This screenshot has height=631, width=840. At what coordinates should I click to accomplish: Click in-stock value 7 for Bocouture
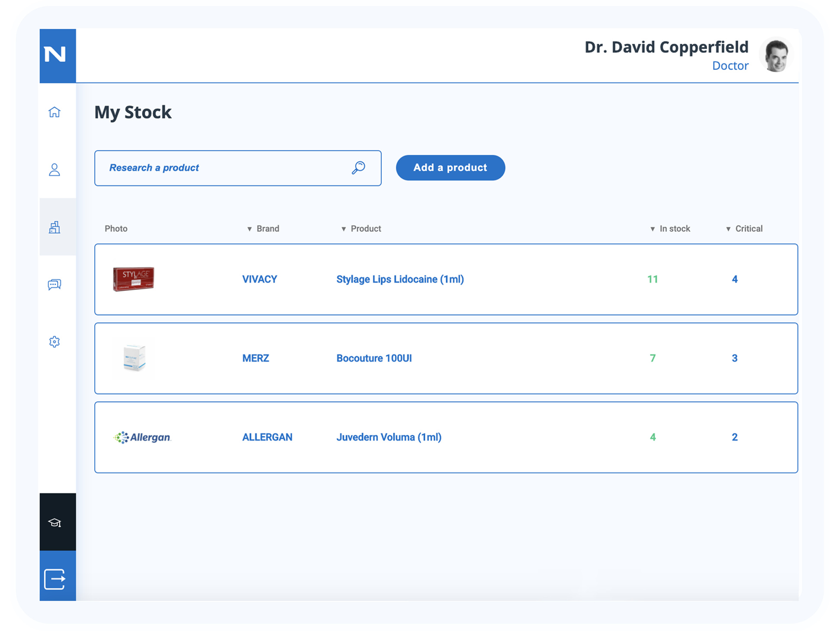(x=653, y=358)
